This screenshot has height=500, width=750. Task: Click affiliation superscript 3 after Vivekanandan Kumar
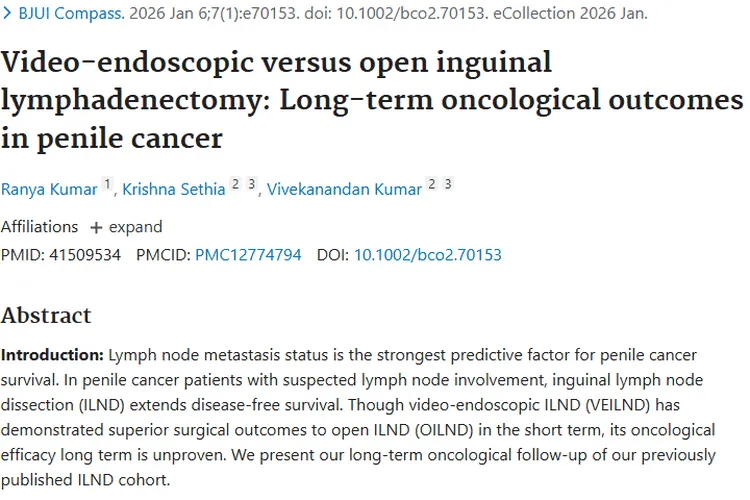[x=448, y=185]
